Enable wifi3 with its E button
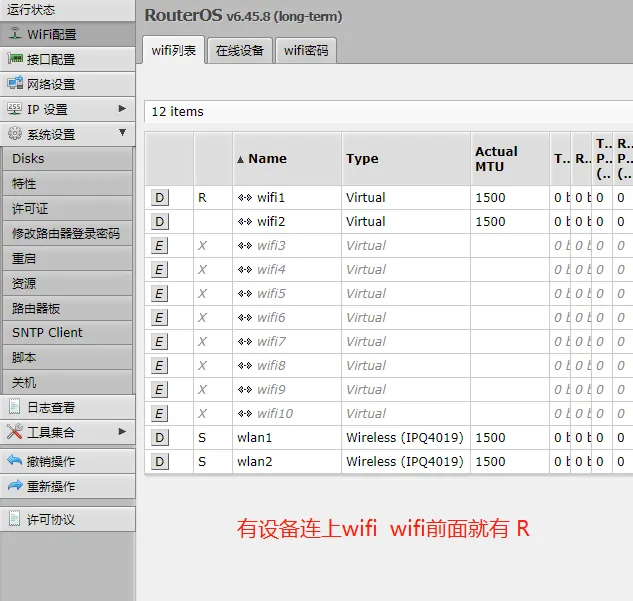This screenshot has height=601, width=633. 159,246
